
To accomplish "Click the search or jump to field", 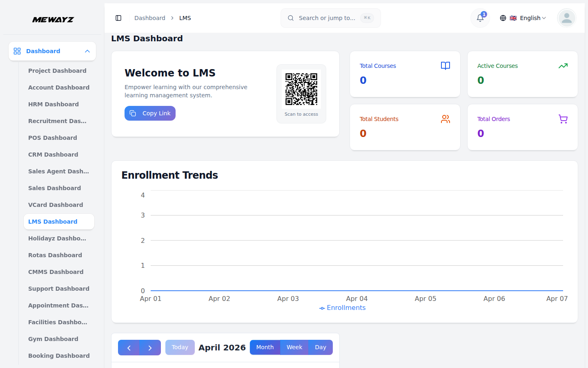I will point(330,18).
